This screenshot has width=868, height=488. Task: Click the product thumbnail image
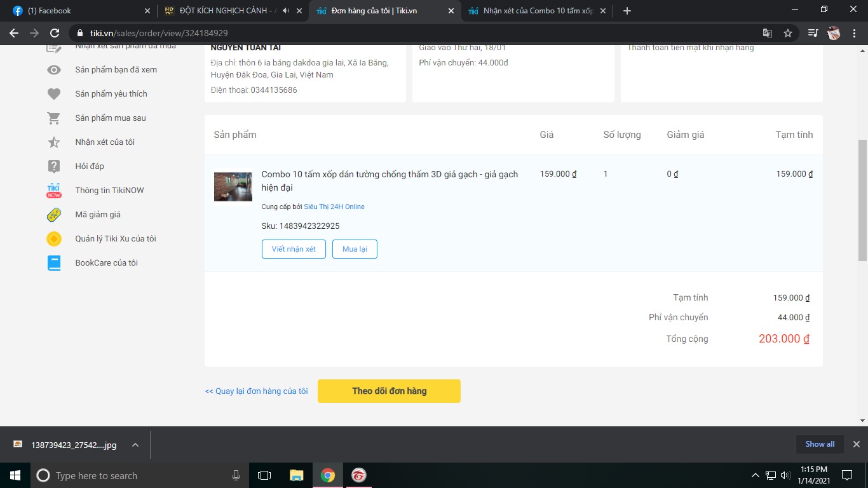(x=233, y=186)
